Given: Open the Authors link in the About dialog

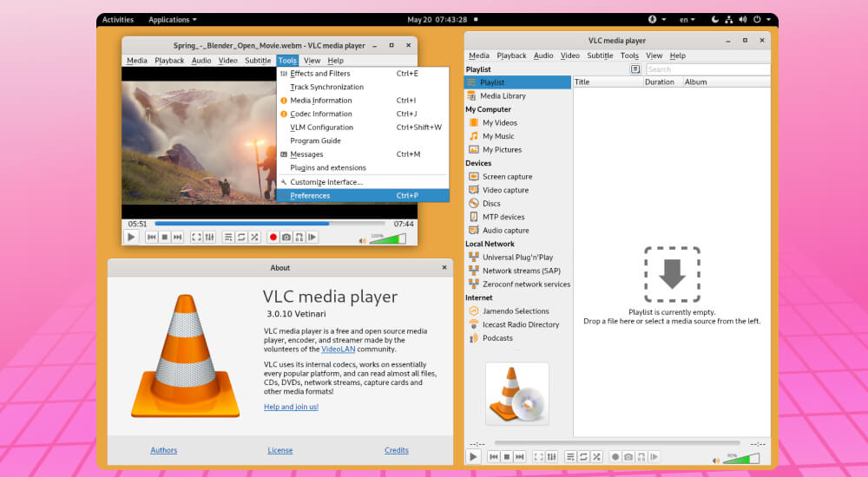Looking at the screenshot, I should tap(164, 450).
